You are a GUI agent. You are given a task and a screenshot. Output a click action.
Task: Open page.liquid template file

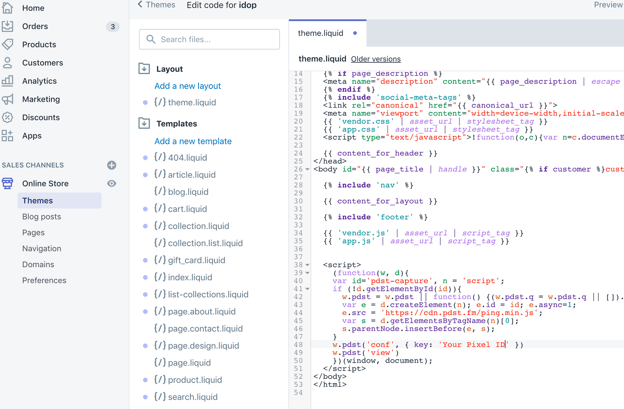(189, 363)
